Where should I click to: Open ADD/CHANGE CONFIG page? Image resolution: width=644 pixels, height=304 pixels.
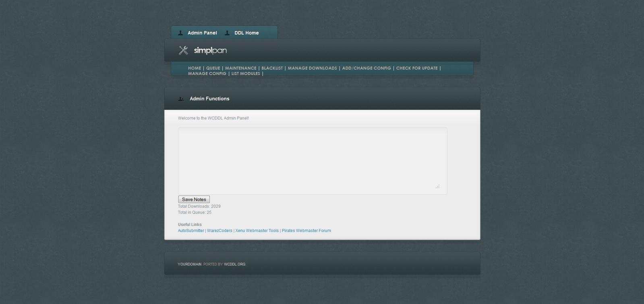tap(366, 68)
